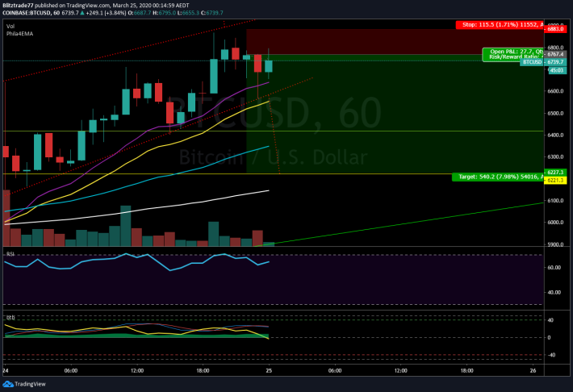Image resolution: width=573 pixels, height=392 pixels.
Task: Click the yellow 6221.3 price tag
Action: pyautogui.click(x=555, y=180)
